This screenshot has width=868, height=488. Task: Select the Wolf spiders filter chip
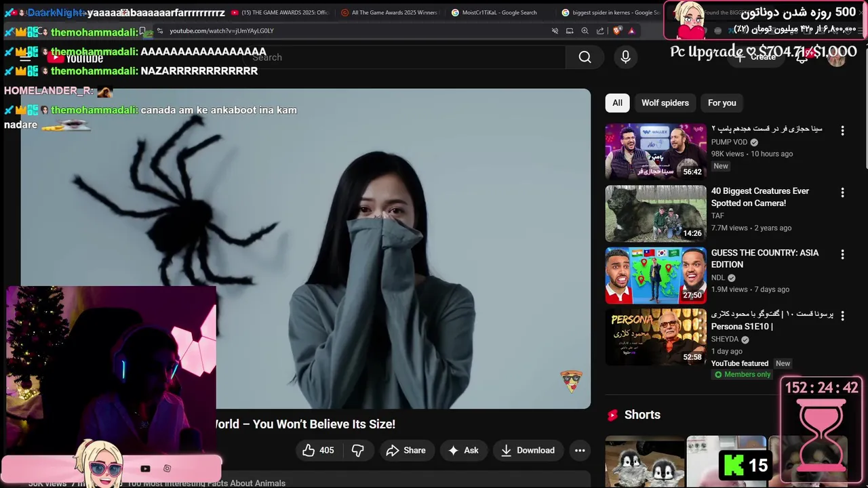tap(665, 103)
